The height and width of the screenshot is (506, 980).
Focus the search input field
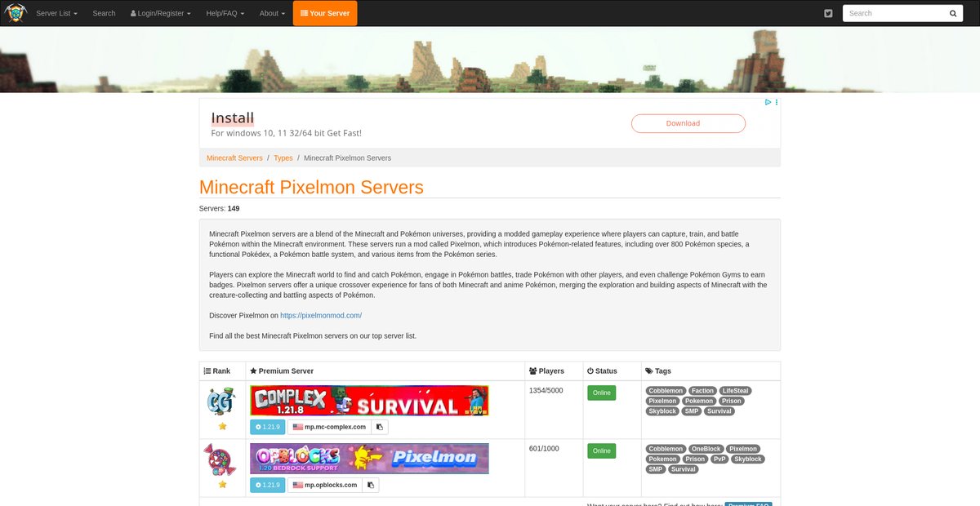point(893,13)
